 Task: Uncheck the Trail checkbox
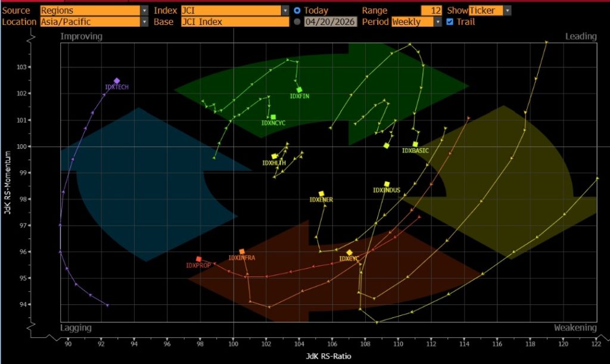coord(450,22)
